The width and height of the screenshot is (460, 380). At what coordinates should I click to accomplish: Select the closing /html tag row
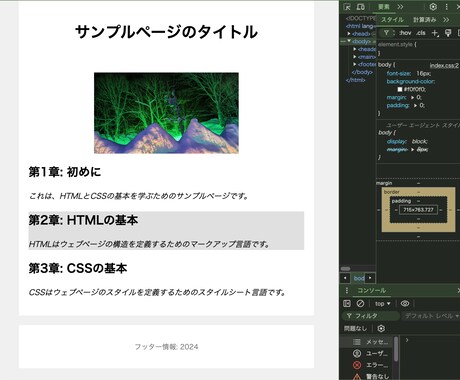(x=356, y=80)
